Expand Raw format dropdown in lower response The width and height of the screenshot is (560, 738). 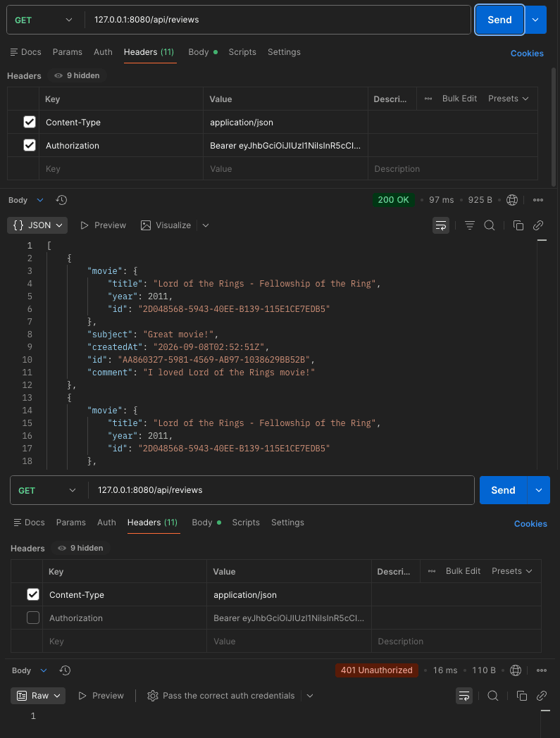[x=39, y=696]
